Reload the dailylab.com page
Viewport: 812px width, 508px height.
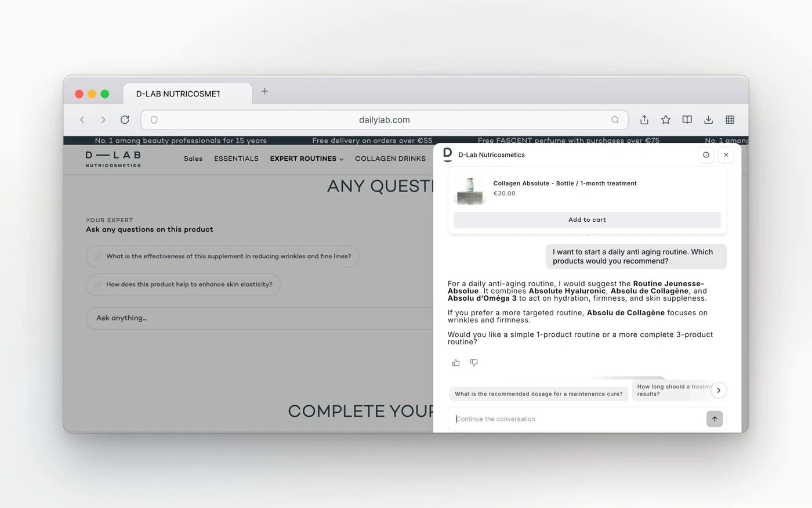[x=125, y=120]
